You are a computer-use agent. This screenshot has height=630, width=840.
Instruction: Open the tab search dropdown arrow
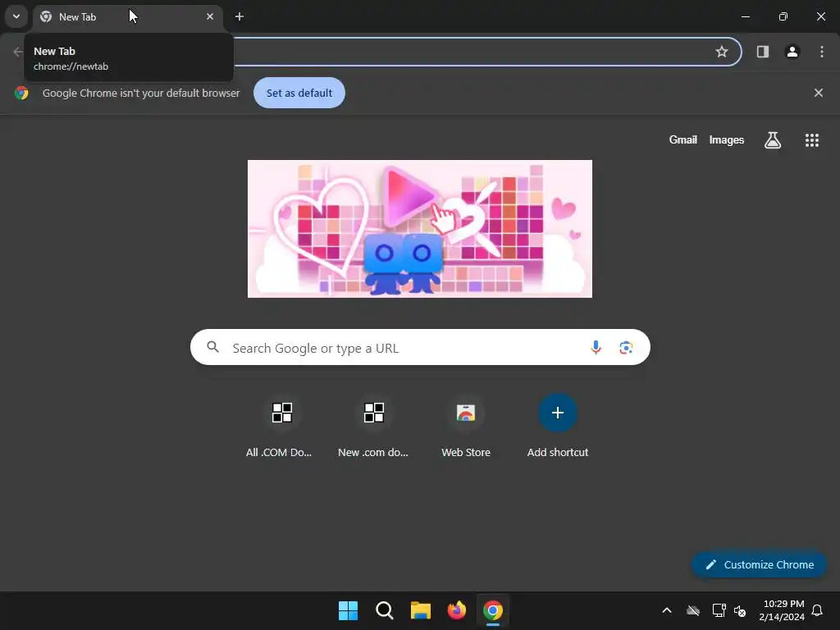tap(16, 16)
